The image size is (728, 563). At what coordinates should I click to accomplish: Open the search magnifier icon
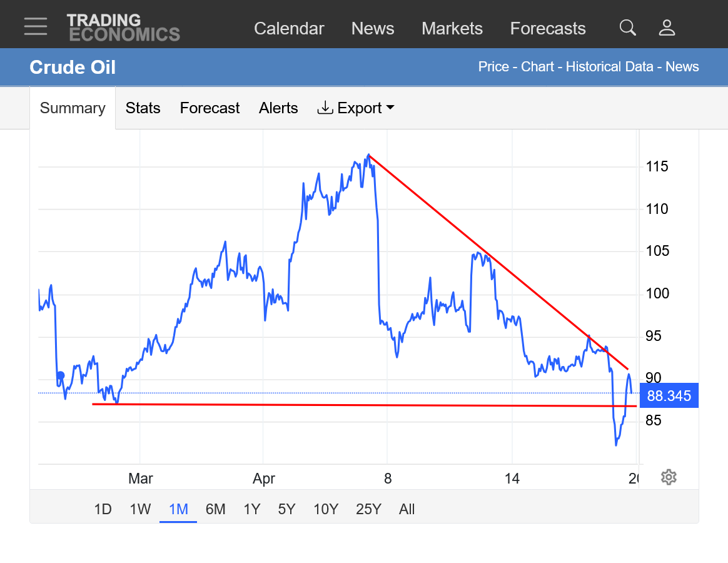click(627, 28)
